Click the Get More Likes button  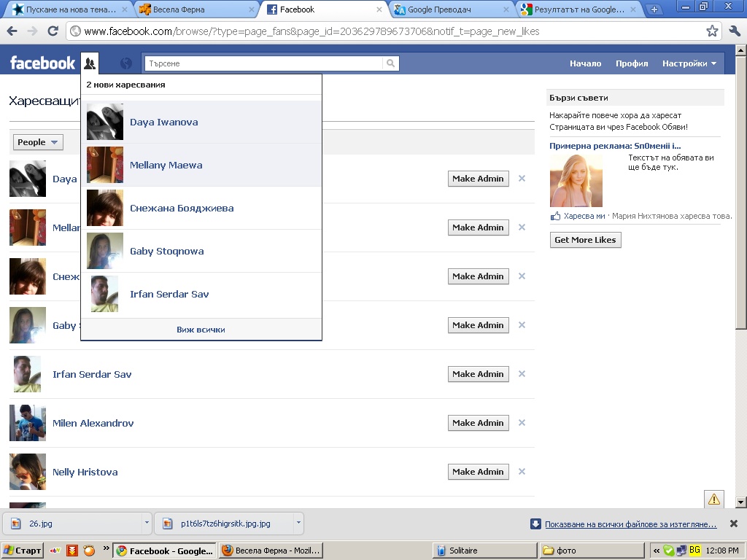tap(585, 239)
